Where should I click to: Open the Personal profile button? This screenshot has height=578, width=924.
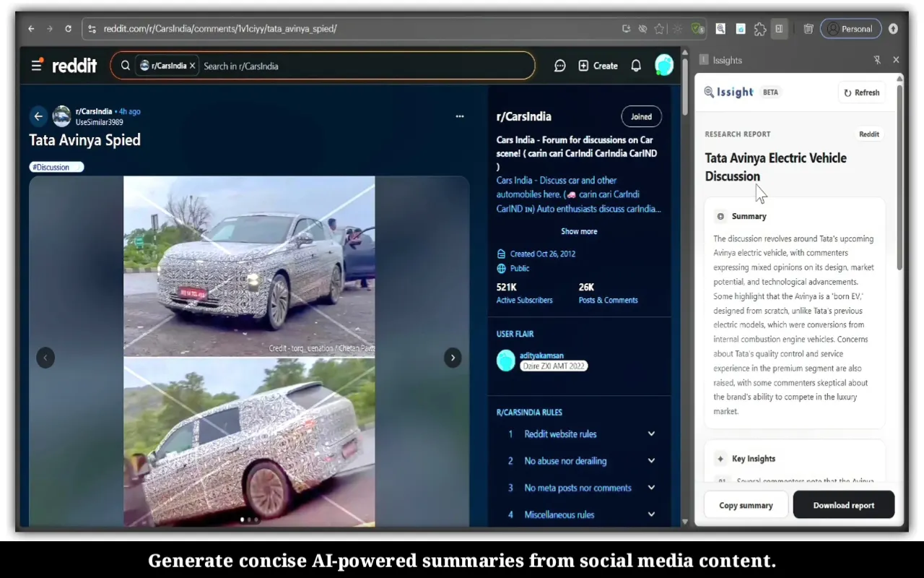click(850, 29)
